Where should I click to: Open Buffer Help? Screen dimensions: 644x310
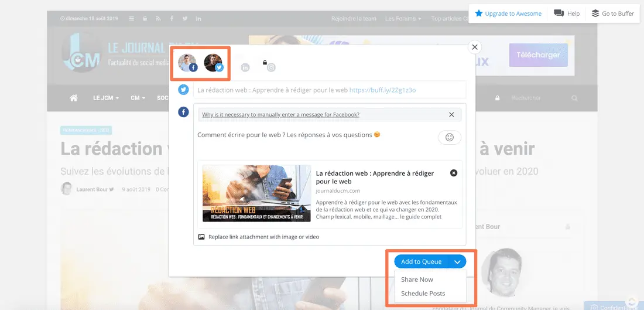click(x=567, y=13)
